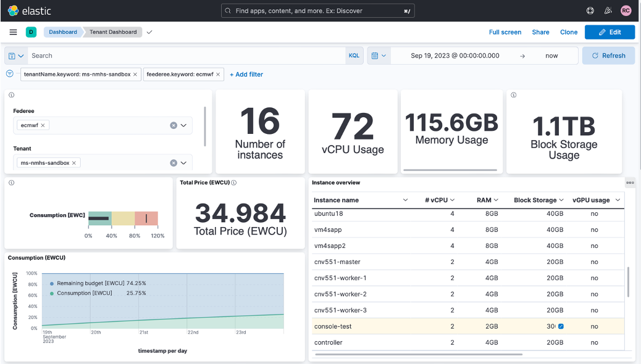This screenshot has width=641, height=364.
Task: Remove the feederee.keyword filter pill
Action: pyautogui.click(x=218, y=75)
